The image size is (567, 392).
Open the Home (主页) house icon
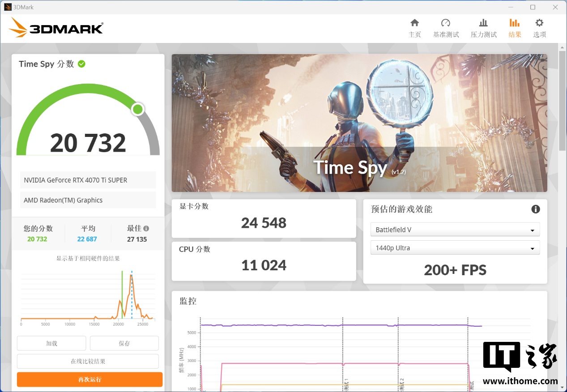414,23
